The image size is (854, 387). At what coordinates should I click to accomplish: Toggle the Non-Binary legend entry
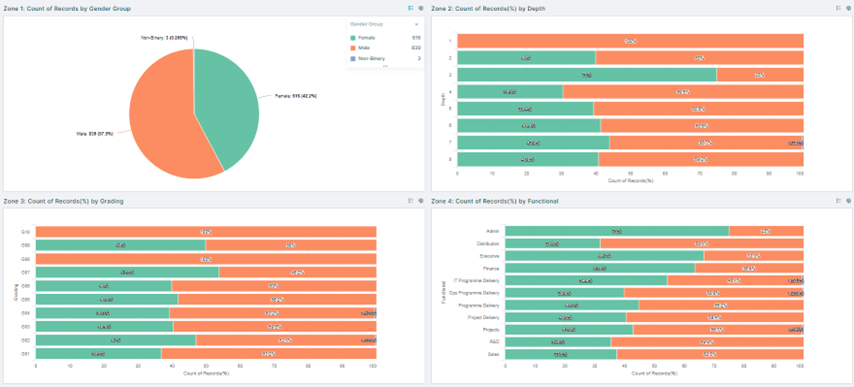(x=385, y=58)
